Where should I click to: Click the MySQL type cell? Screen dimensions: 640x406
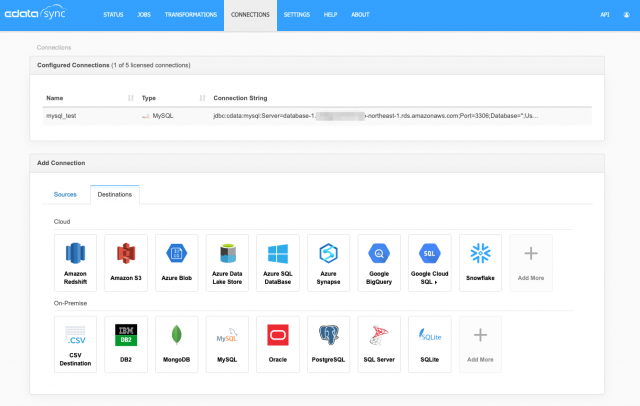tap(158, 116)
